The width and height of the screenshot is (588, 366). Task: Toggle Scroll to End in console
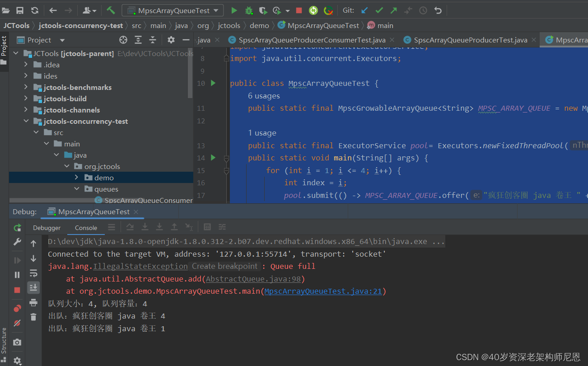pyautogui.click(x=33, y=287)
